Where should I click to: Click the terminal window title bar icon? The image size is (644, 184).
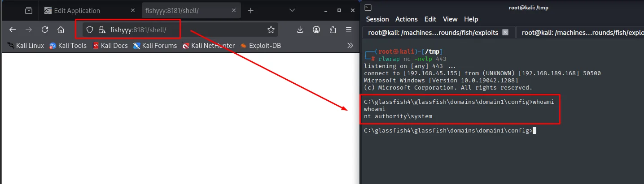tap(368, 7)
